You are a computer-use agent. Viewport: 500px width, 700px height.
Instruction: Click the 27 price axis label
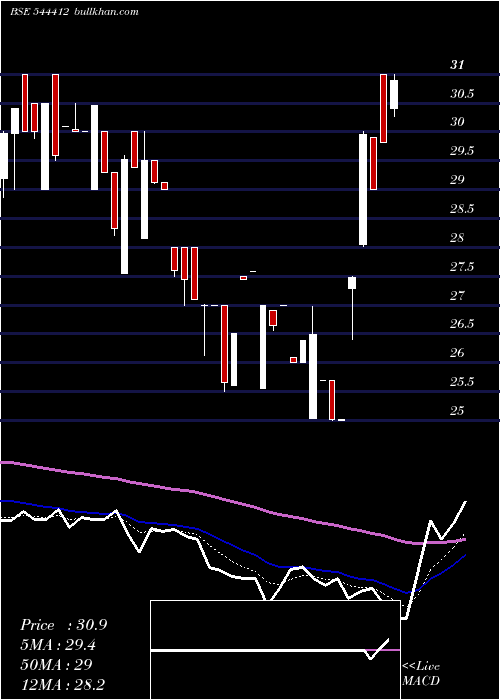457,296
